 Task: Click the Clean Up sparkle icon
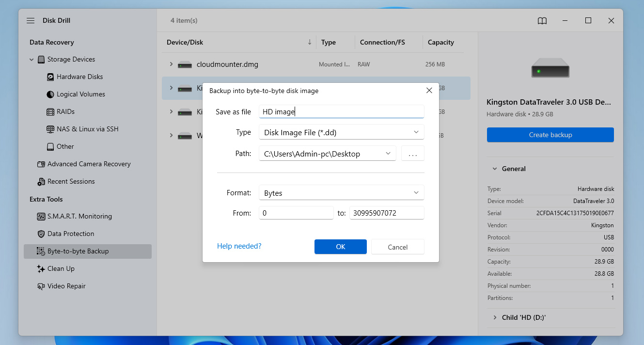point(41,269)
